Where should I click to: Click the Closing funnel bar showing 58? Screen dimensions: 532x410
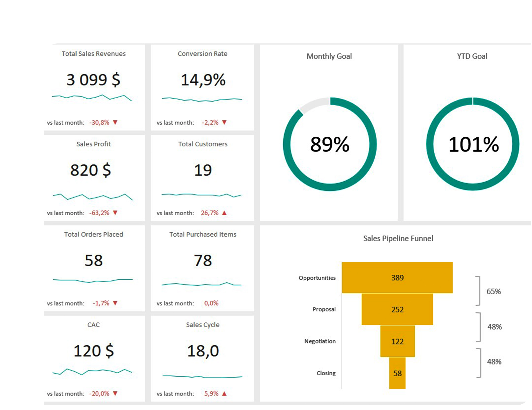coord(397,373)
